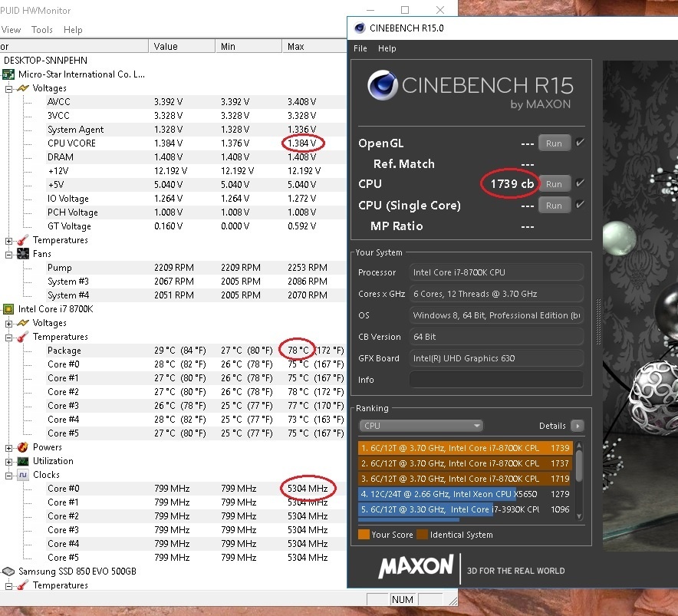Open the HWMonitor Help menu

pyautogui.click(x=73, y=30)
